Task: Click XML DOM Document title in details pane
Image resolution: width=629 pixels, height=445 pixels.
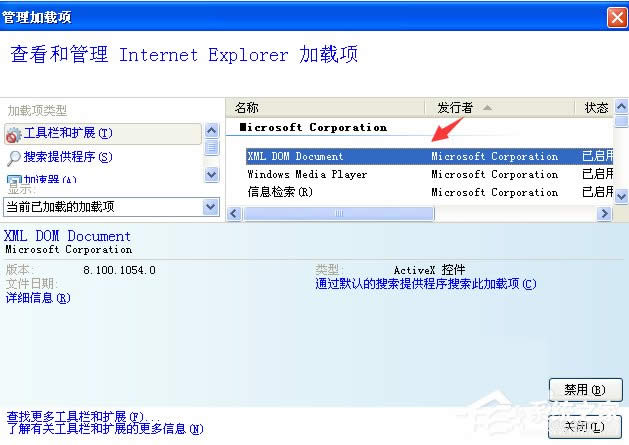Action: click(67, 236)
